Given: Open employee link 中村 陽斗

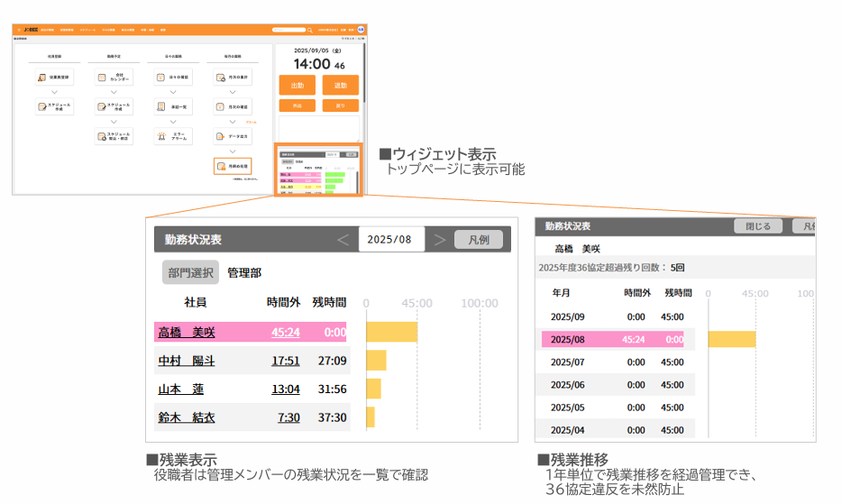Looking at the screenshot, I should tap(187, 361).
